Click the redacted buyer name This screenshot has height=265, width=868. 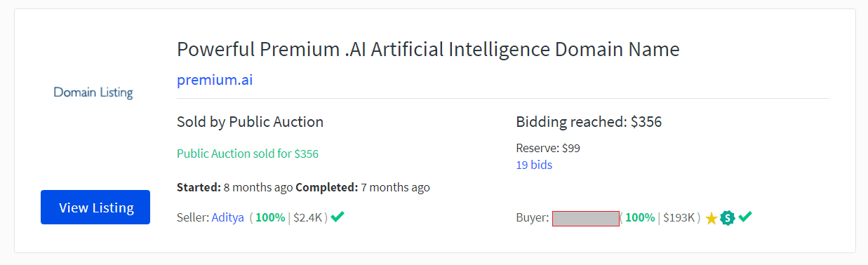click(586, 218)
